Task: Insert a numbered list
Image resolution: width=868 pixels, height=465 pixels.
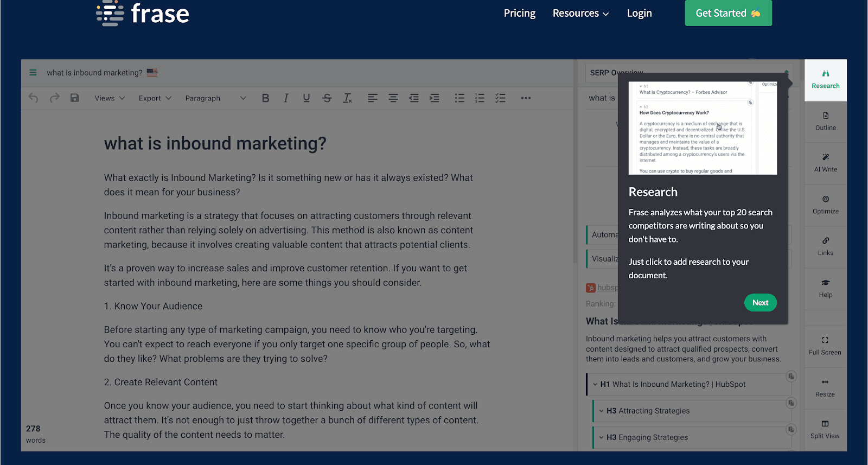Action: 480,98
